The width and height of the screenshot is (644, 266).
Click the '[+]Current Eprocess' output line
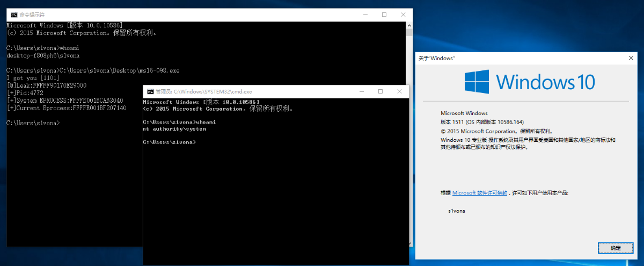pyautogui.click(x=67, y=108)
